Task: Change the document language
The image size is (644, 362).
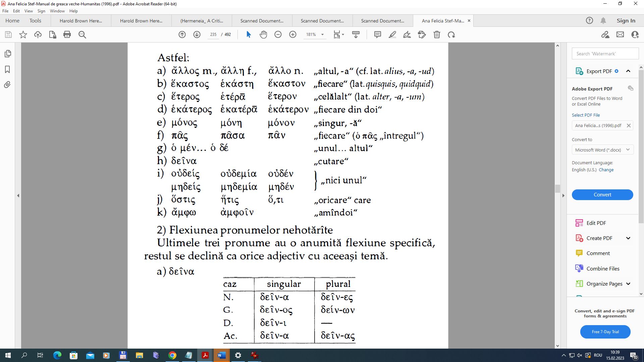Action: click(x=606, y=170)
